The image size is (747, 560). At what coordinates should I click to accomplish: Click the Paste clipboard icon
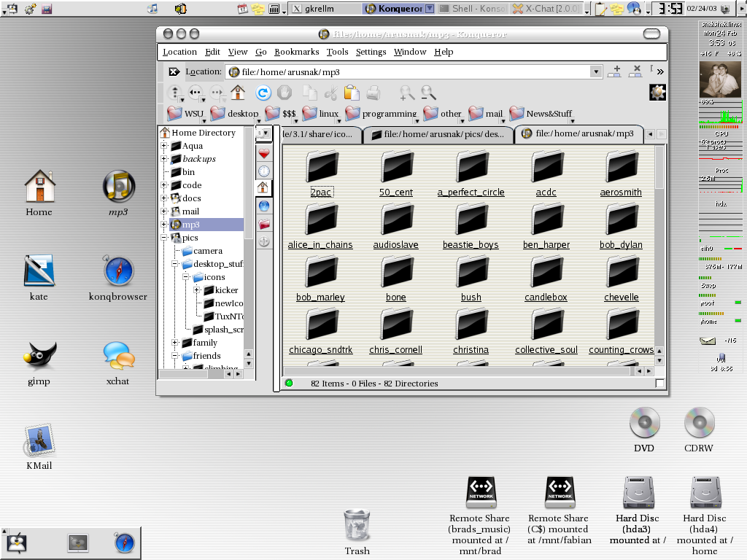pos(352,93)
